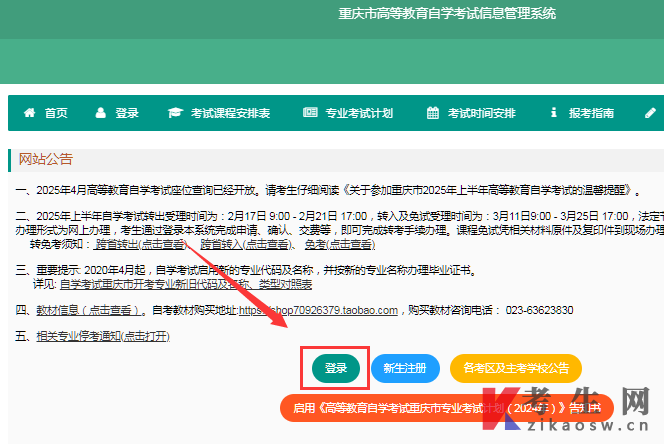Click the blue 新生注册 button
Image resolution: width=664 pixels, height=444 pixels.
point(405,368)
